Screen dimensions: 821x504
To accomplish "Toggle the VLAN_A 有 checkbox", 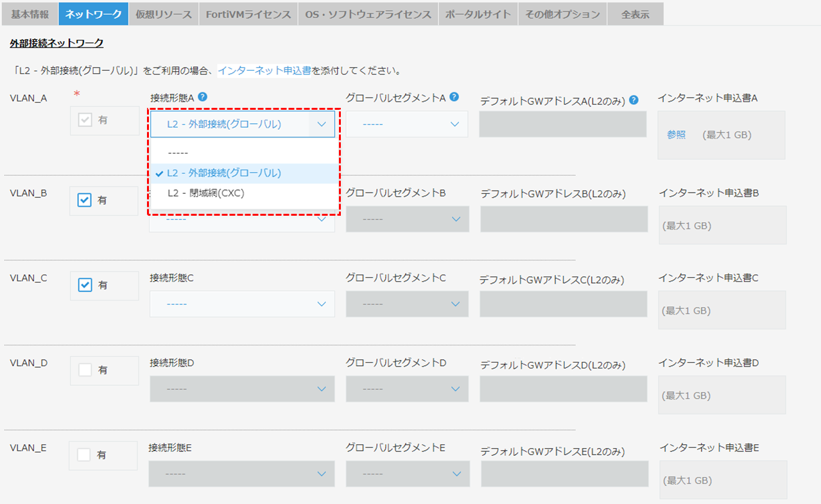I will 85,120.
